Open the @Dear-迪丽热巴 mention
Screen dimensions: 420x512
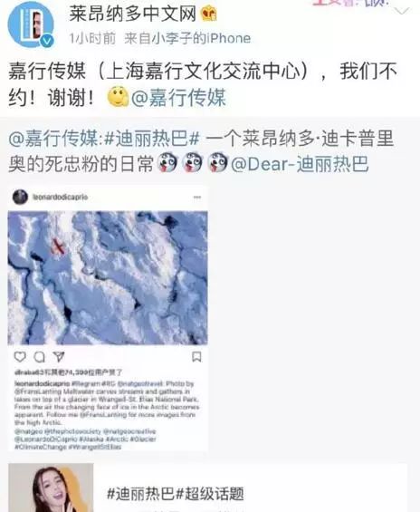coord(300,164)
